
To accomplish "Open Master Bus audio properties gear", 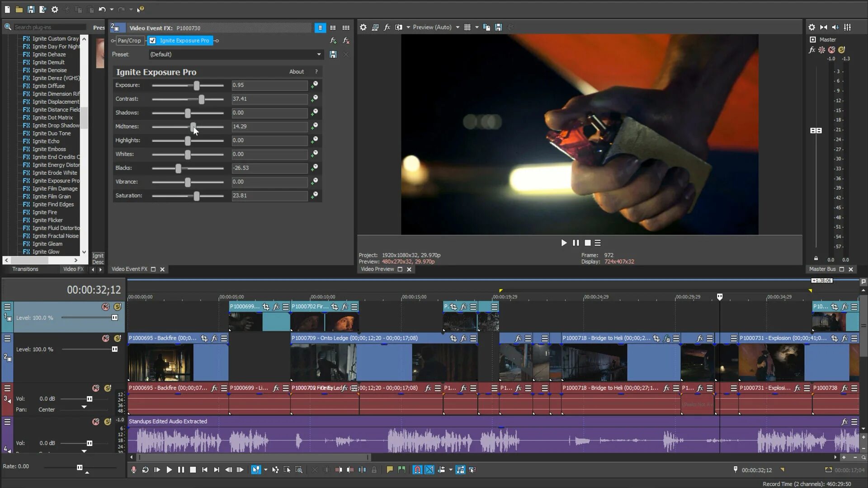I will click(812, 27).
